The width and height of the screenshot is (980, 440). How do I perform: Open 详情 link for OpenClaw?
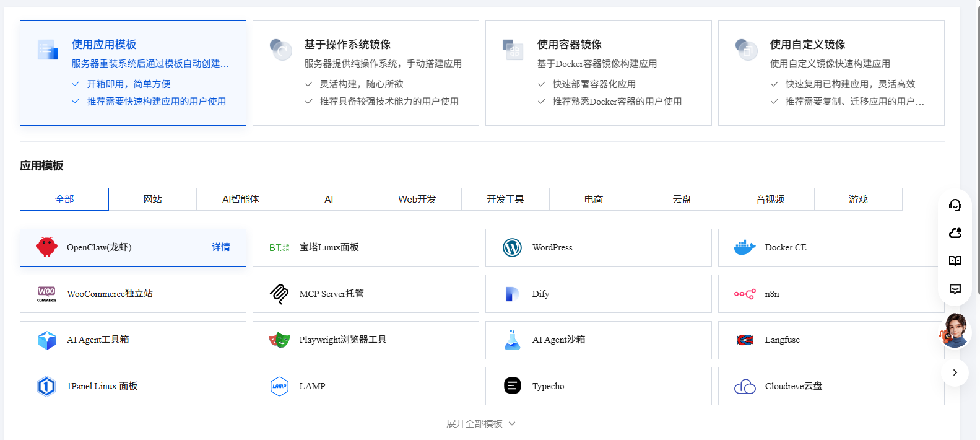pos(221,247)
